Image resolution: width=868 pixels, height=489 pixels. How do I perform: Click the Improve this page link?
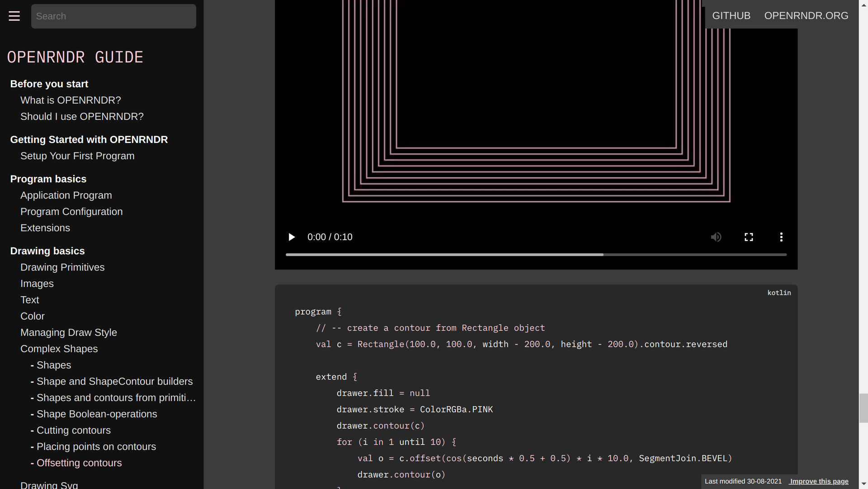(819, 481)
